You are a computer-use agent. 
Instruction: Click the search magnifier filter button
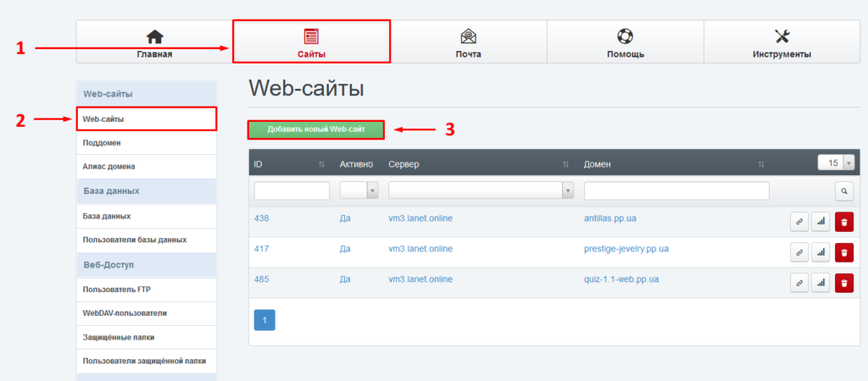click(x=843, y=191)
